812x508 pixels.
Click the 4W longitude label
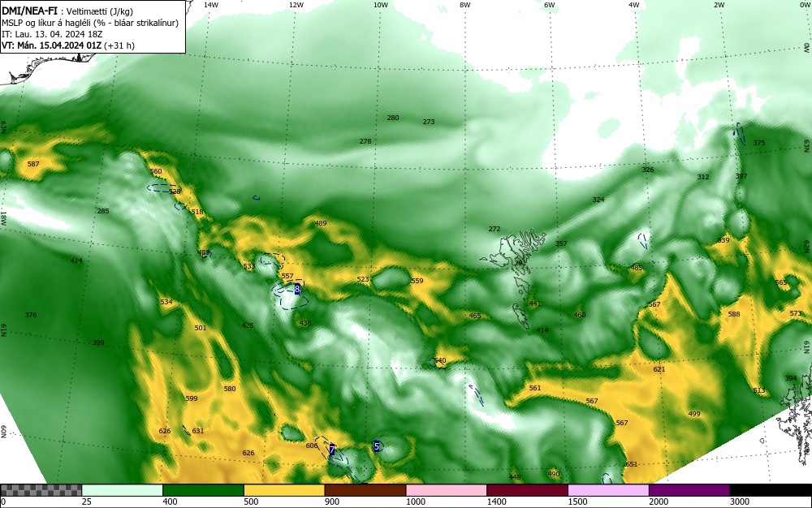pos(634,5)
